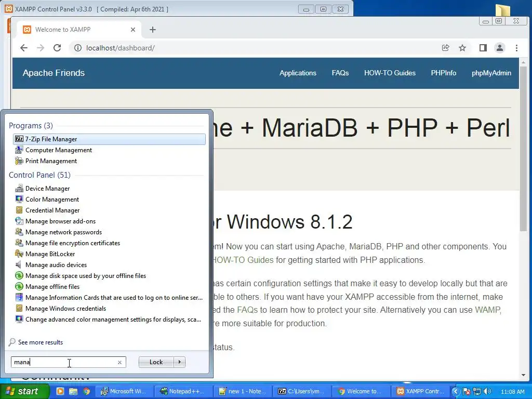Viewport: 532px width, 399px height.
Task: Open 7-Zip File Manager from results
Action: pos(109,139)
